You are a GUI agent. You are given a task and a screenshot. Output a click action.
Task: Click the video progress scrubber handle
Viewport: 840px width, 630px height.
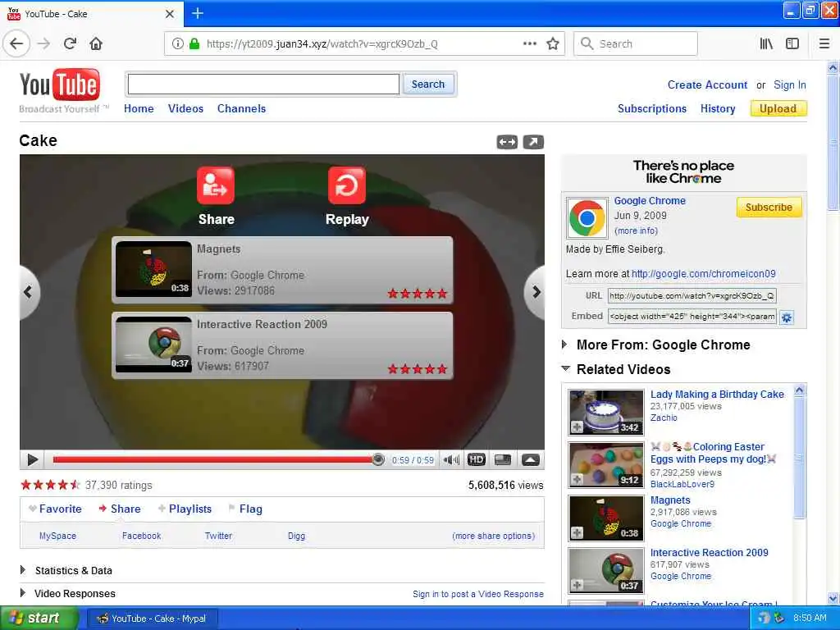click(x=378, y=459)
